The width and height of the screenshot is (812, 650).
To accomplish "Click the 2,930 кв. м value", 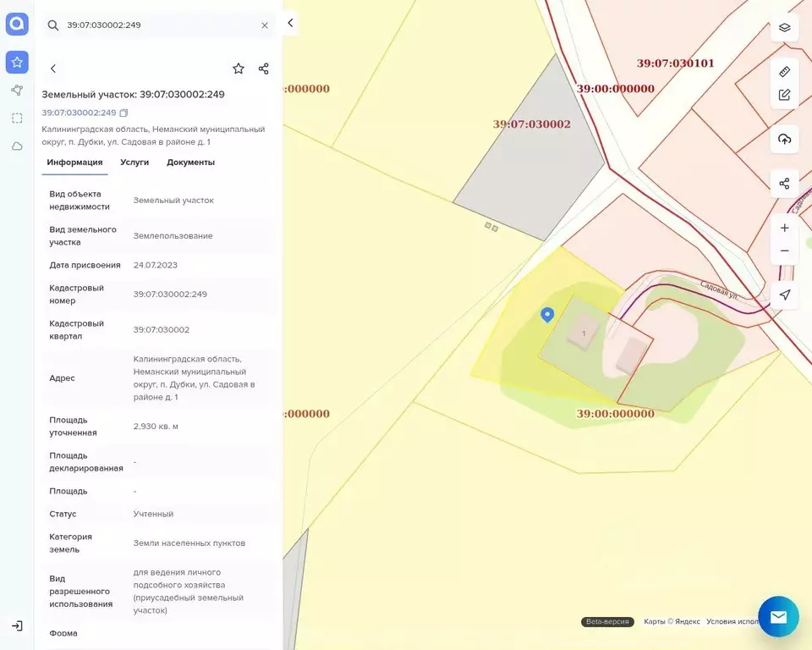I will tap(156, 426).
